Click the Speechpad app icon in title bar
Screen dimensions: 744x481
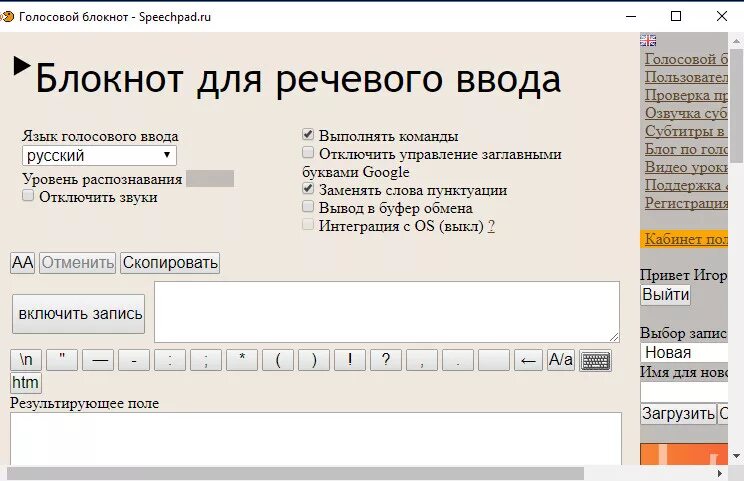click(7, 17)
